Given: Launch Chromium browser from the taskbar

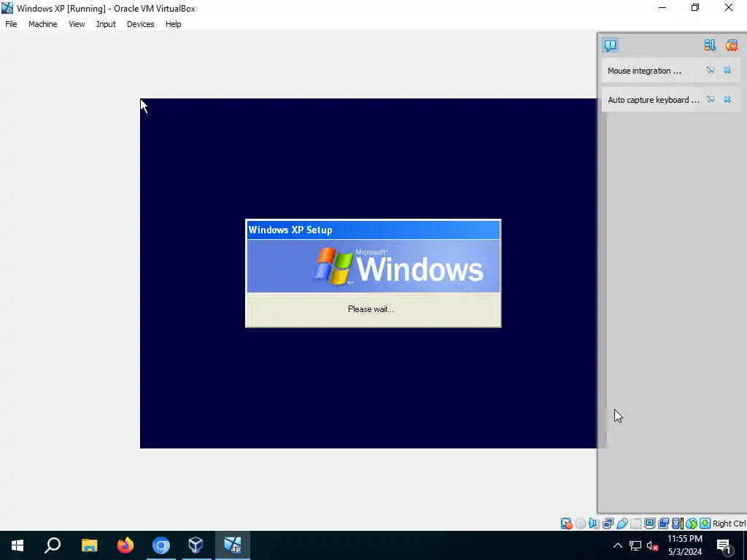Looking at the screenshot, I should 161,545.
